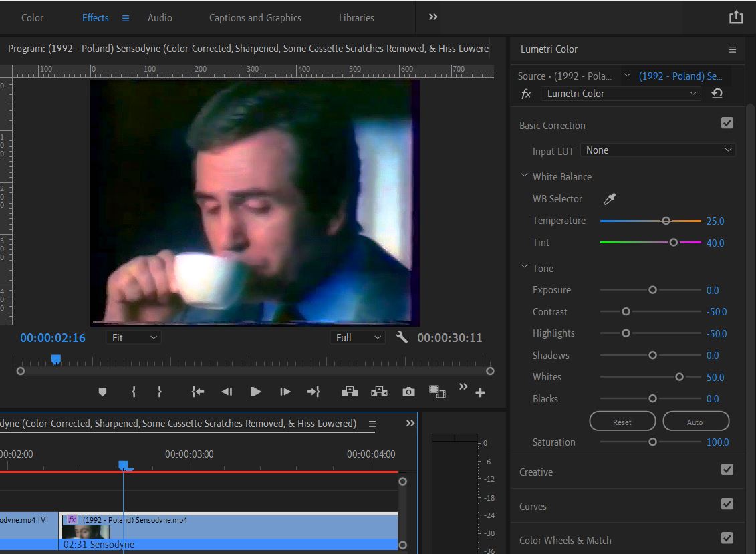Show more transport controls chevron

[463, 386]
